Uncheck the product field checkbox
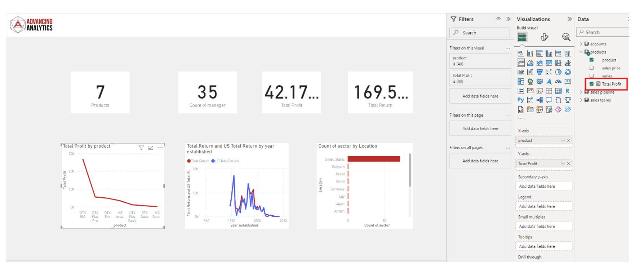Image resolution: width=644 pixels, height=271 pixels. [x=591, y=60]
